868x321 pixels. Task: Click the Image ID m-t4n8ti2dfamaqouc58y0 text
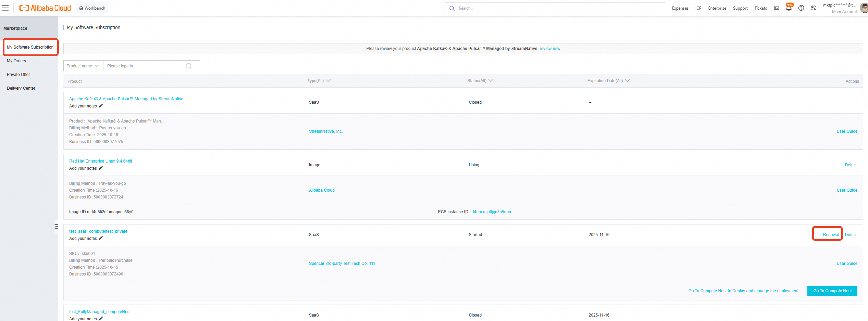[101, 212]
